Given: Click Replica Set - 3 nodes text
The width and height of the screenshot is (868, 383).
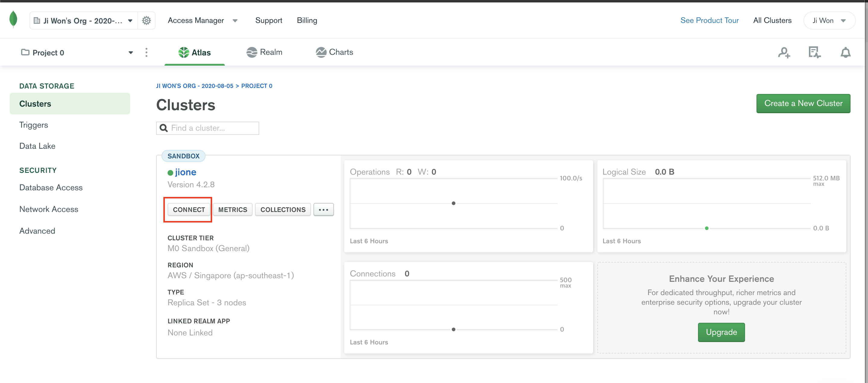Looking at the screenshot, I should pos(206,303).
